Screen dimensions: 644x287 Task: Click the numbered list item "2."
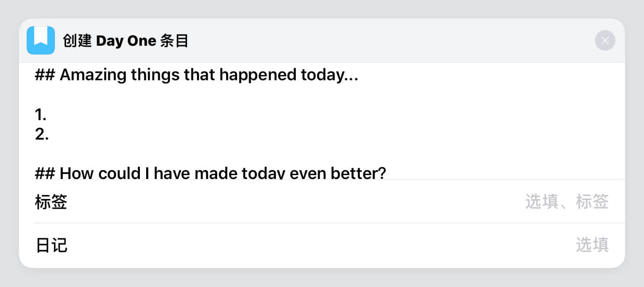(x=42, y=134)
